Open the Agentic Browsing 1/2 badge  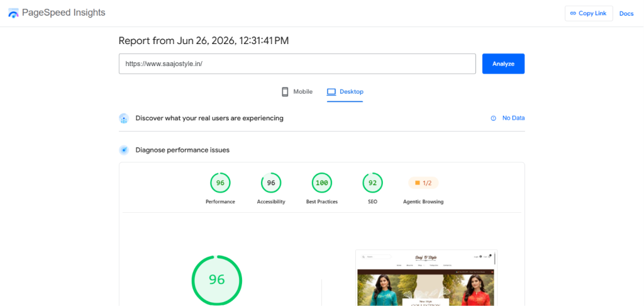tap(423, 183)
